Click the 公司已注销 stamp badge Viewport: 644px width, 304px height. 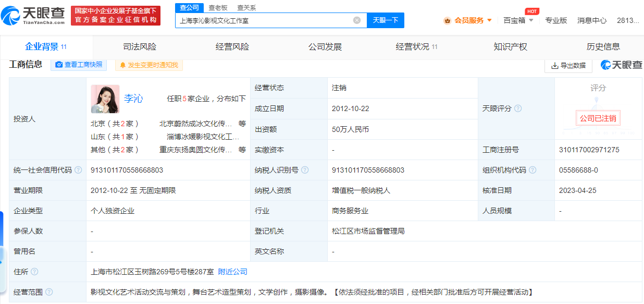(598, 118)
